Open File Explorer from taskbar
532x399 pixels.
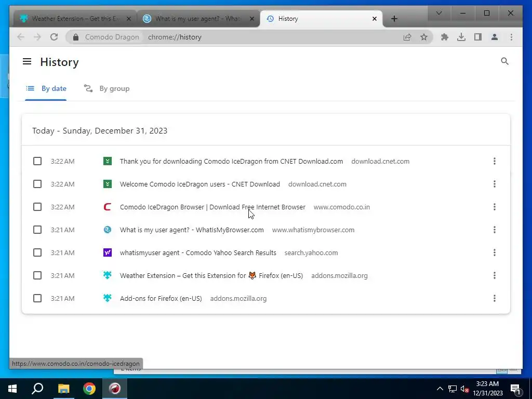coord(63,389)
